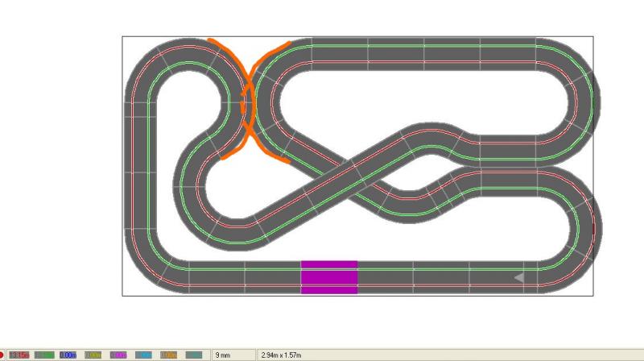Select the red lane length indicator
Image resolution: width=644 pixels, height=361 pixels.
click(x=19, y=355)
